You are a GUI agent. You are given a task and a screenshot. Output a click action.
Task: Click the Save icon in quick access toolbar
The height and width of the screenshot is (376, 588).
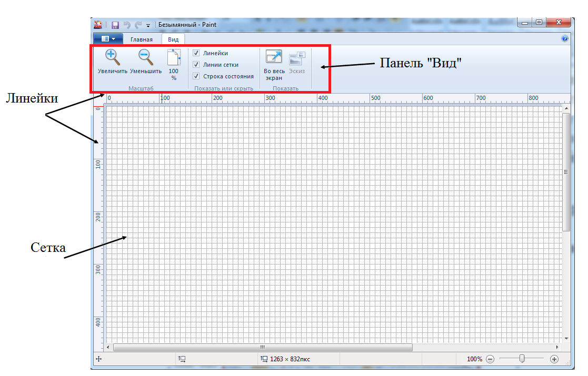click(115, 25)
